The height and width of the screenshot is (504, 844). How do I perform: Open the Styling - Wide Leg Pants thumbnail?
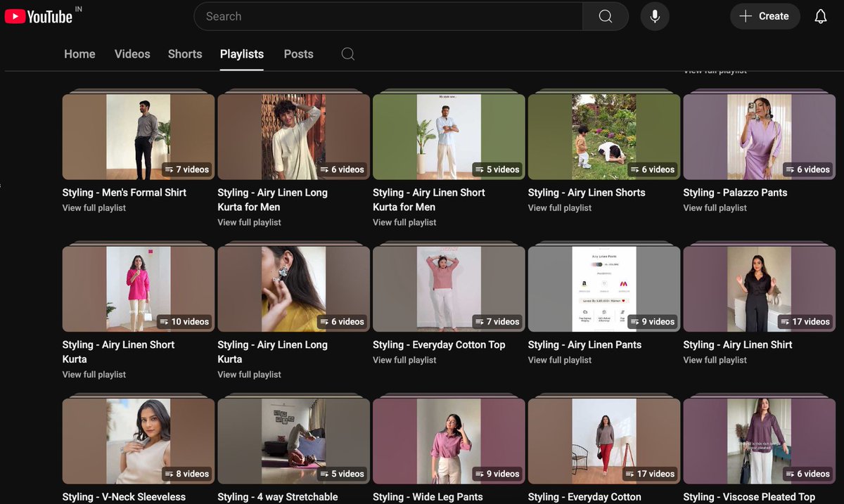coord(448,441)
